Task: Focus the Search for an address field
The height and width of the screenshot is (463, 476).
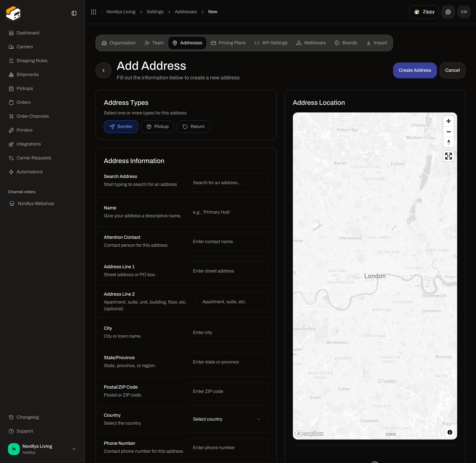Action: (x=227, y=183)
